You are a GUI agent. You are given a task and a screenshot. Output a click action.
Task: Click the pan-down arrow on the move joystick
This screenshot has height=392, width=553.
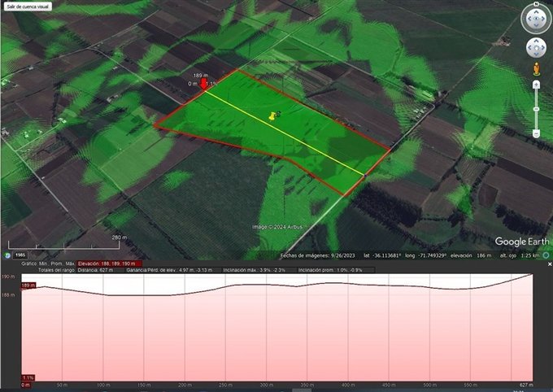pos(536,54)
